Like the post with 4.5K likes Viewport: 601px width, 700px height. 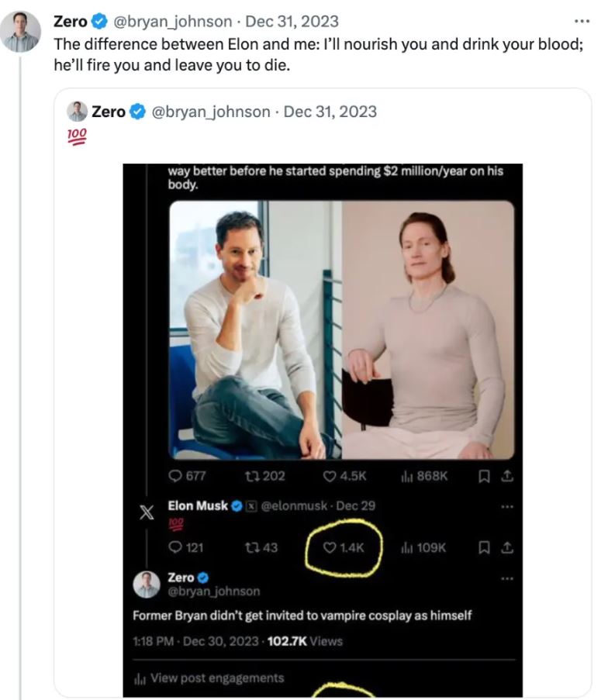[329, 476]
